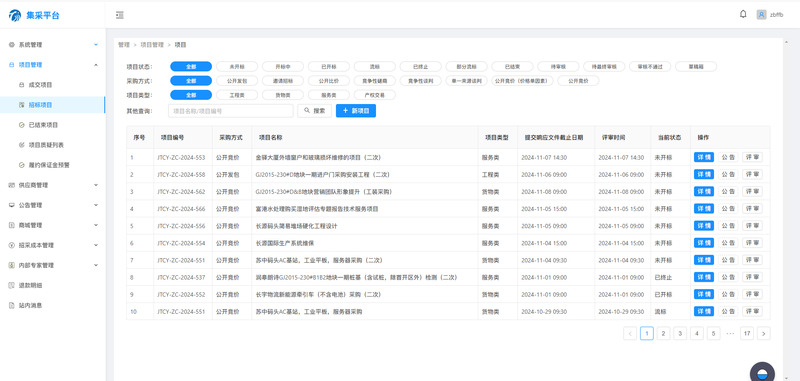Open 项目质疑列表 via its sidebar icon
The width and height of the screenshot is (800, 381).
(x=21, y=145)
